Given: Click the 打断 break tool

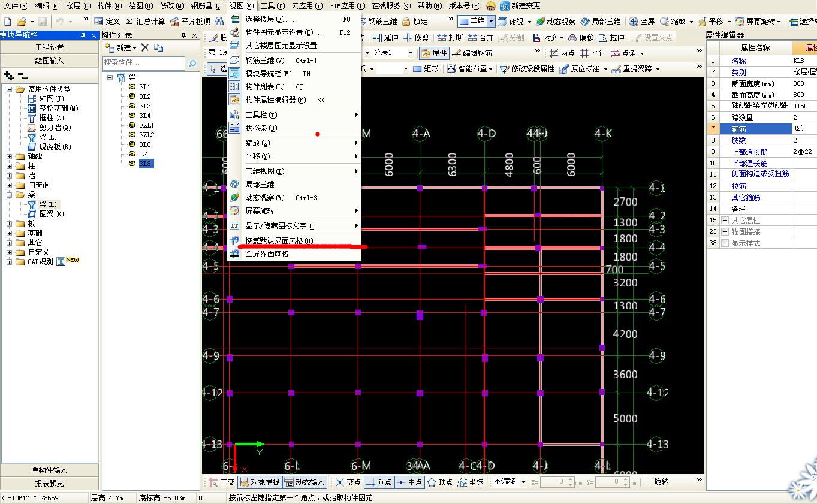Looking at the screenshot, I should pos(450,37).
